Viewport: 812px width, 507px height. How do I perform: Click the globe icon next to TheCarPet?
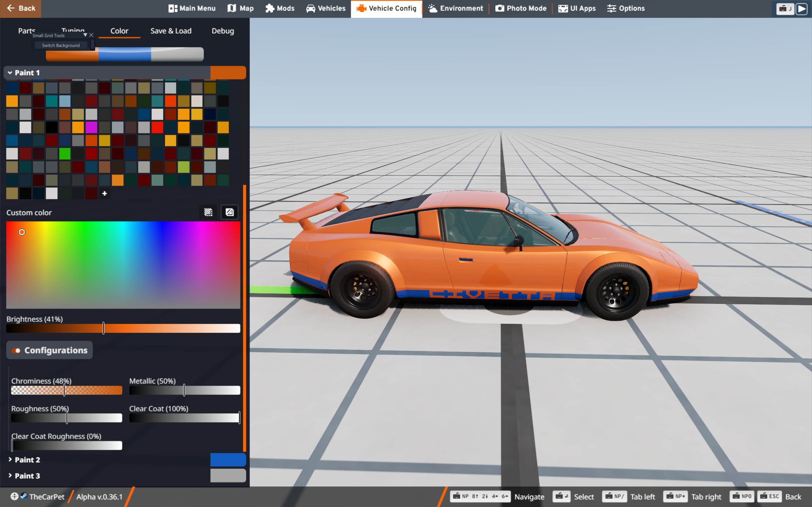[x=14, y=496]
